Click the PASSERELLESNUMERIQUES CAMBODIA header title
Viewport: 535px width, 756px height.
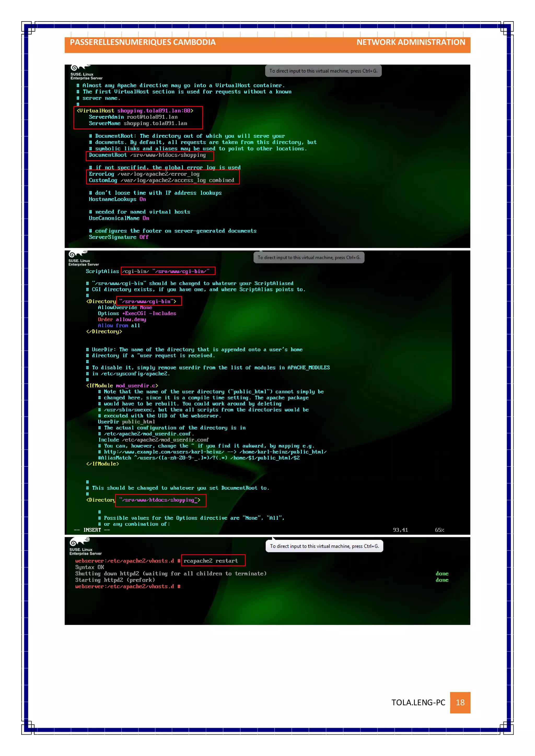(143, 43)
